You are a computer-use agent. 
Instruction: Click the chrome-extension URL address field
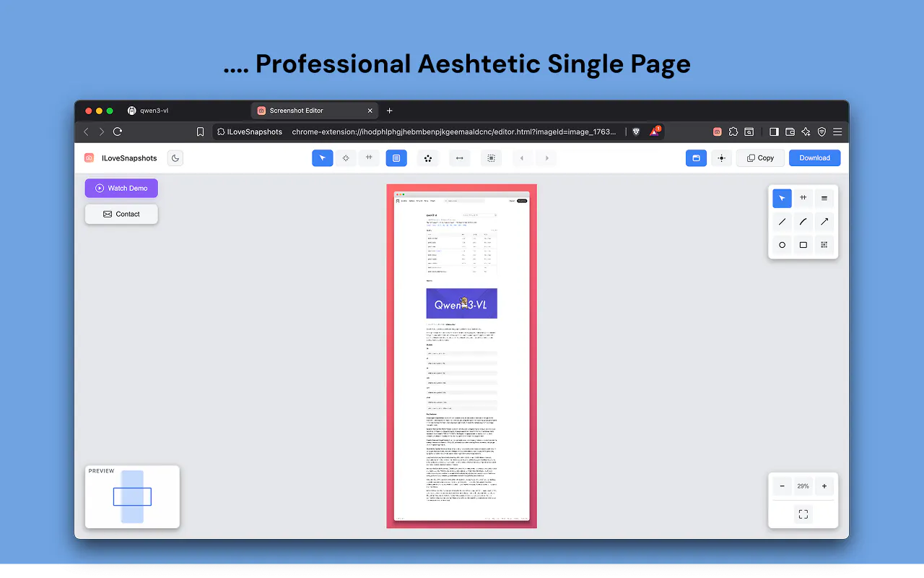454,131
